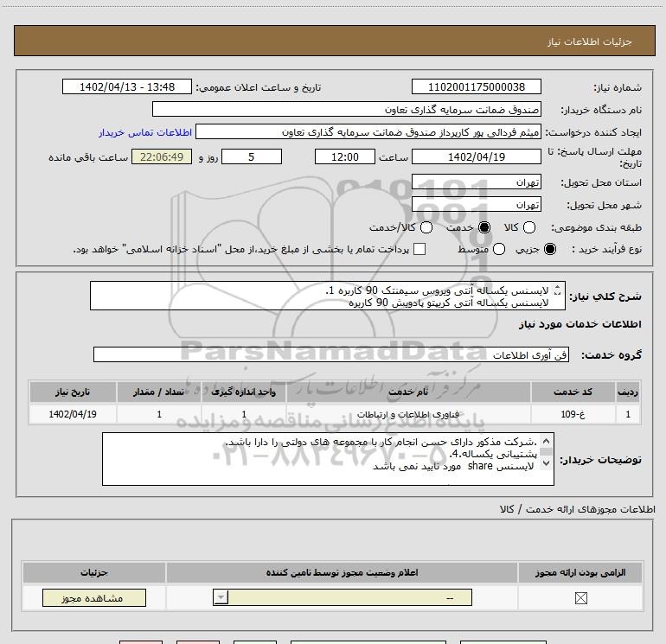Toggle the mandatory license checkbox

[580, 598]
